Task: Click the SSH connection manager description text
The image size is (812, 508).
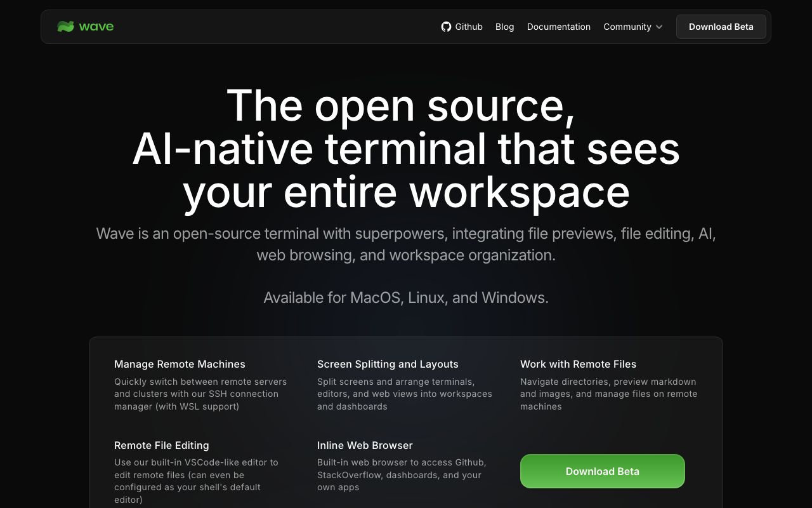Action: (x=200, y=394)
